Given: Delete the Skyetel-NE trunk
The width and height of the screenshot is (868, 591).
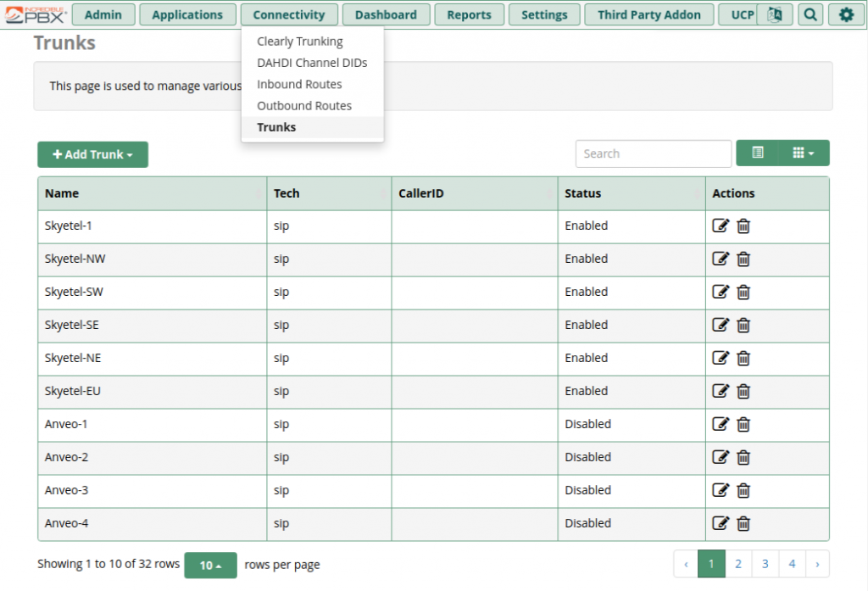Looking at the screenshot, I should (743, 359).
